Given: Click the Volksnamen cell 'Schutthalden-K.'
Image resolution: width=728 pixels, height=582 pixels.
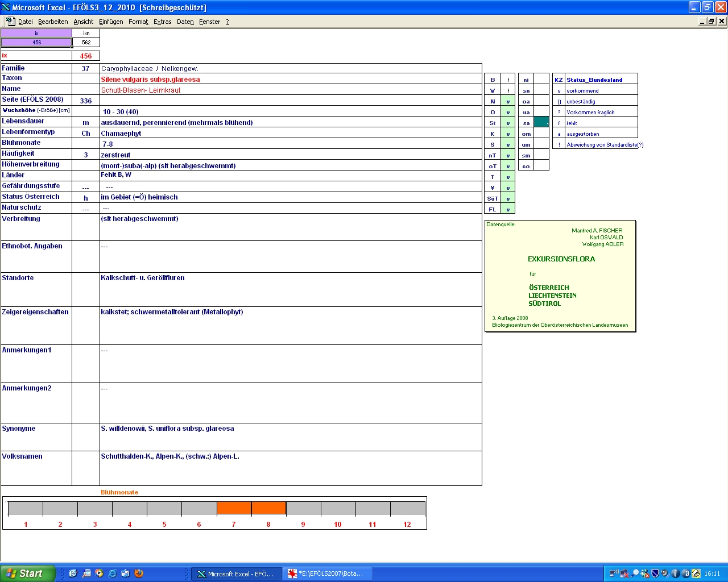Looking at the screenshot, I should pyautogui.click(x=291, y=468).
